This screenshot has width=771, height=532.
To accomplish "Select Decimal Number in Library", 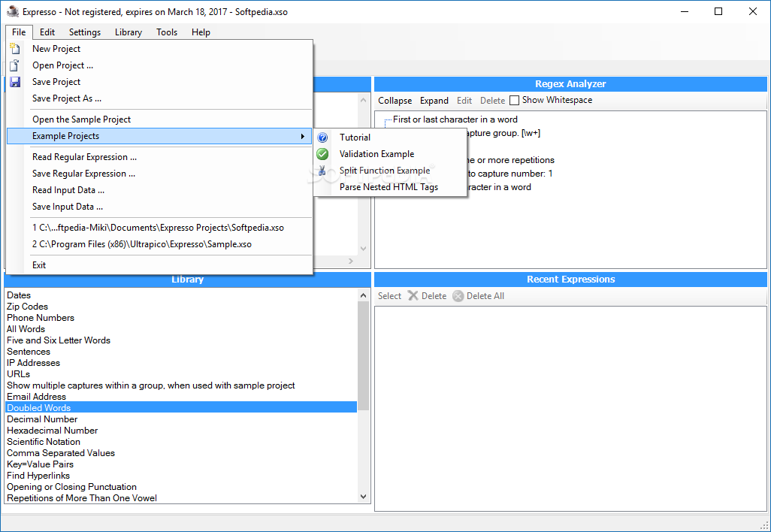I will (181, 419).
